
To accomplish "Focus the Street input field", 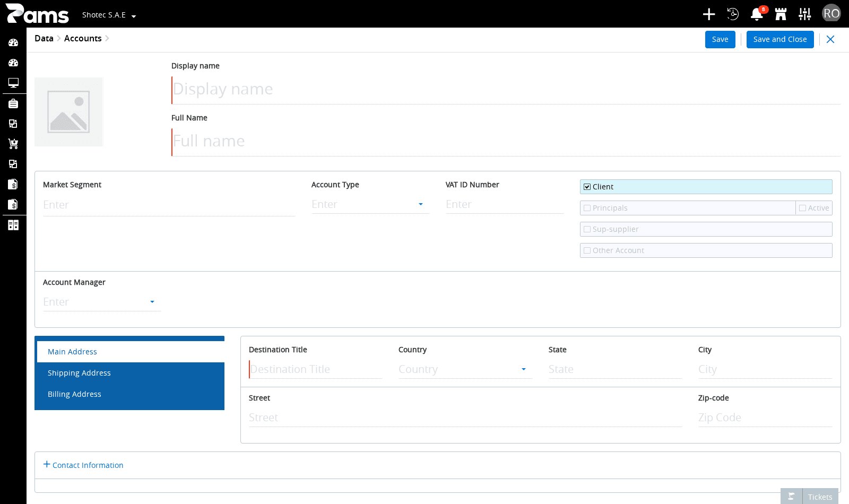I will 465,418.
